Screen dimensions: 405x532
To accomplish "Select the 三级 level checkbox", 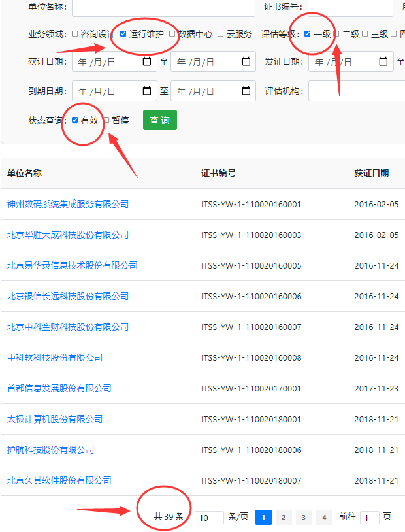I will (365, 33).
